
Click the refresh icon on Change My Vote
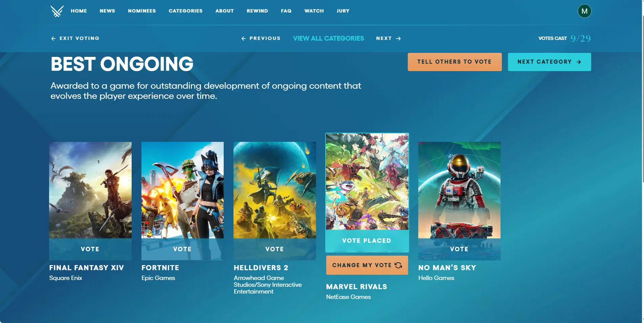(x=398, y=265)
